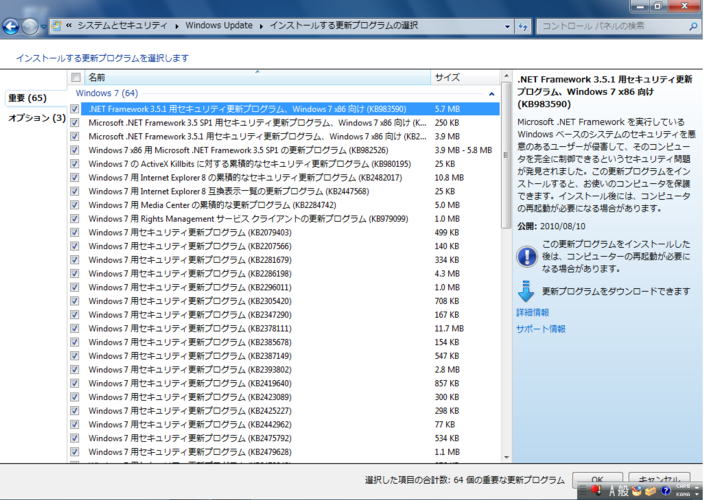Click the update list scrollbar thumb
Screen dimensions: 706x500
click(x=506, y=155)
